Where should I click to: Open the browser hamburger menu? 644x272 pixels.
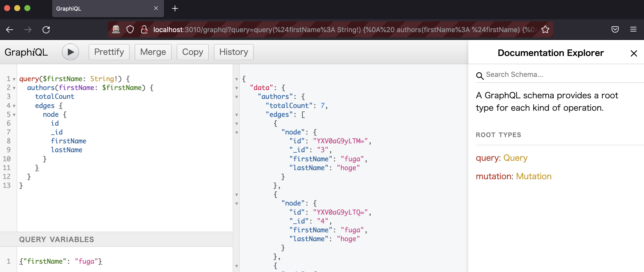633,30
